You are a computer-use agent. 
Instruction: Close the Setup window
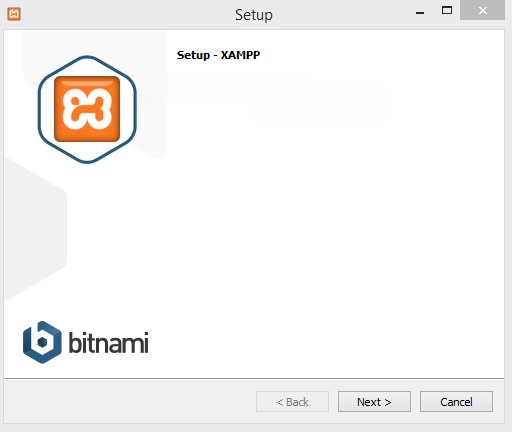click(x=482, y=10)
